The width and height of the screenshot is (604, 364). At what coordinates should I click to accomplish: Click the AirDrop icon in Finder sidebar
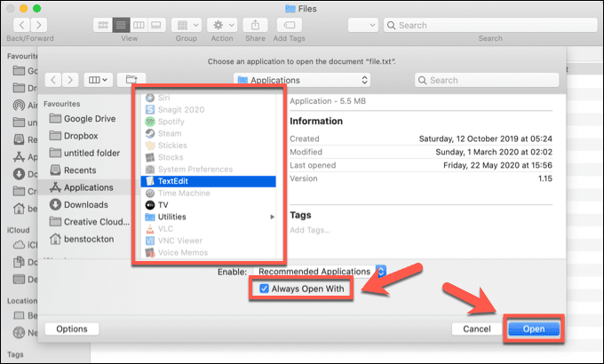[x=19, y=105]
